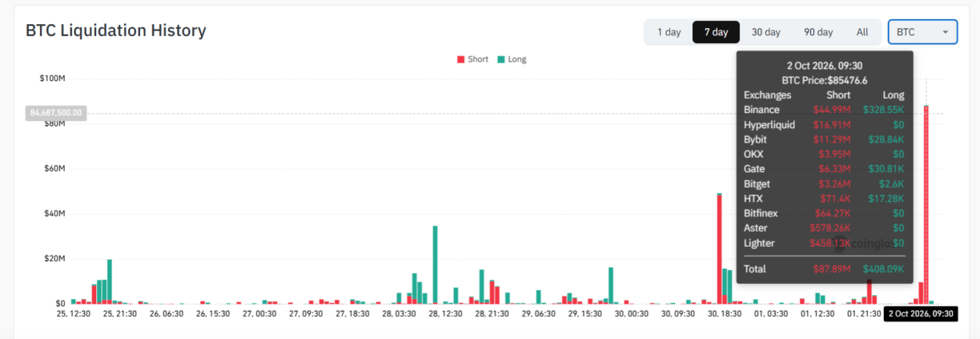Click the Binance row in the tooltip
This screenshot has height=339, width=980.
(824, 110)
